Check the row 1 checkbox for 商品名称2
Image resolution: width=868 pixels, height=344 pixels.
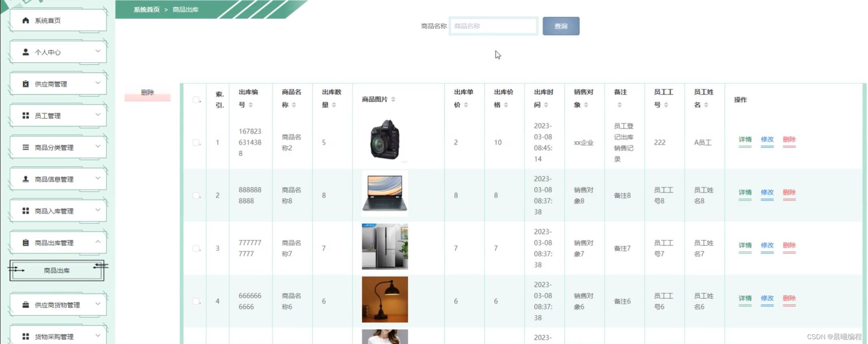click(x=196, y=143)
